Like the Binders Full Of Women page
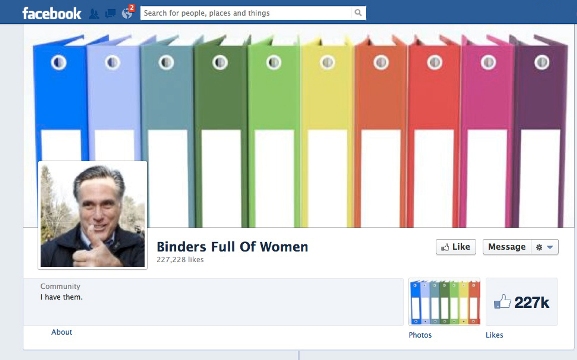 pyautogui.click(x=456, y=247)
